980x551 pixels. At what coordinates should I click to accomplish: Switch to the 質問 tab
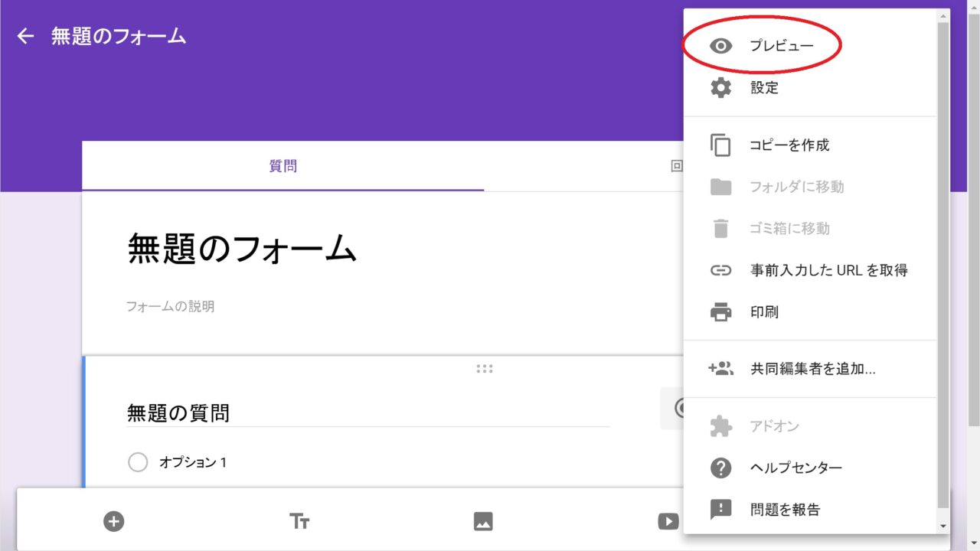point(283,166)
